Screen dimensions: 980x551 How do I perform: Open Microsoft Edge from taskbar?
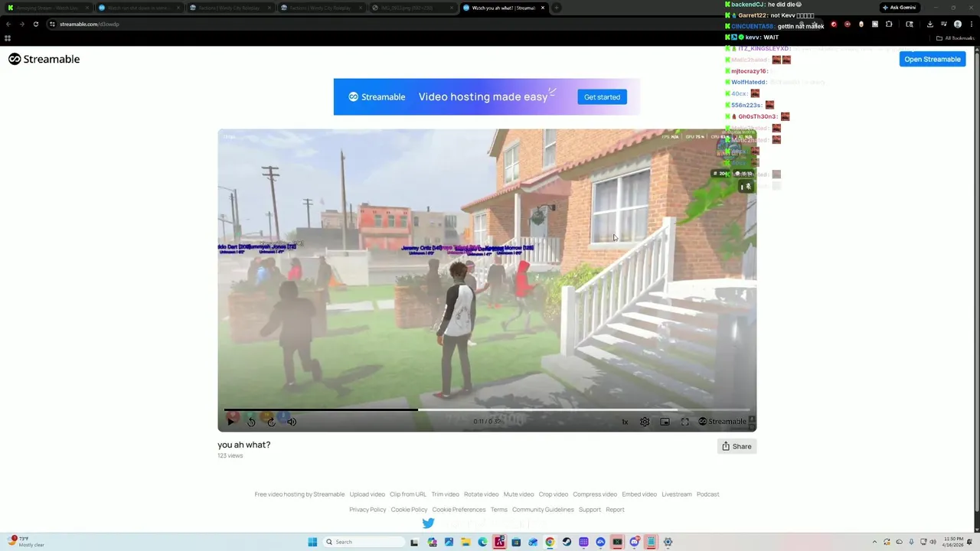pos(482,542)
